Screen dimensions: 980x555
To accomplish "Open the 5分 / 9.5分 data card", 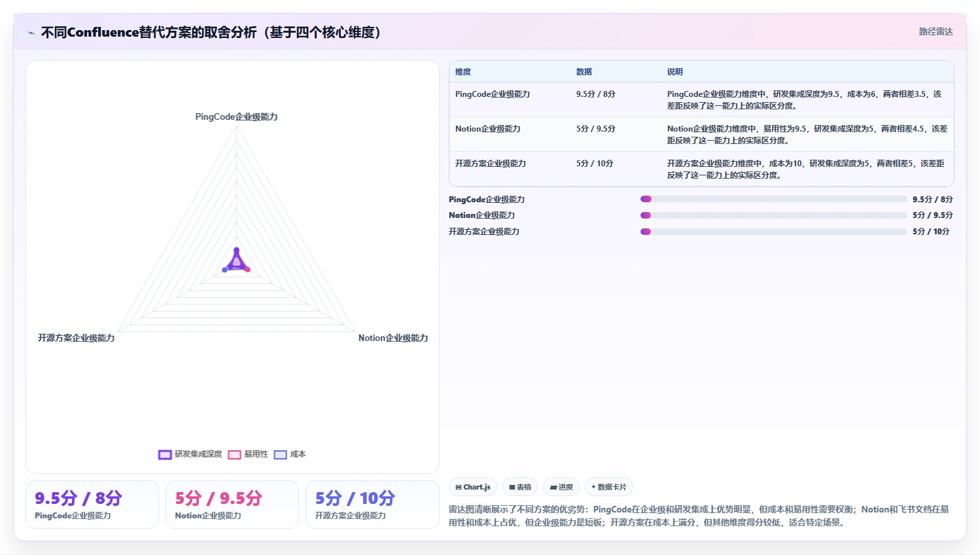I will (232, 505).
